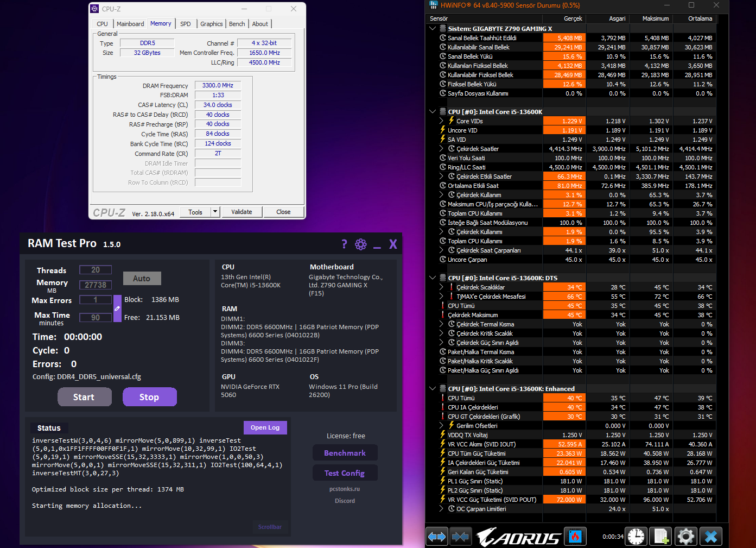Click the Max Errors input field

tap(96, 300)
